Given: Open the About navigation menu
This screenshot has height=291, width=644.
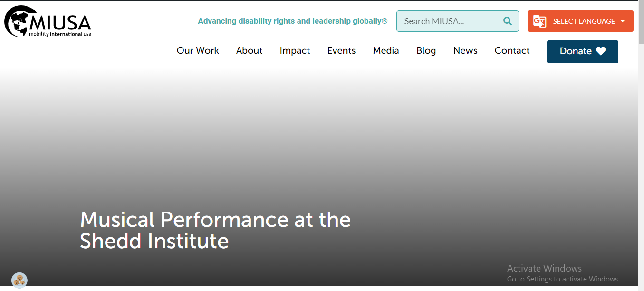Looking at the screenshot, I should point(249,50).
